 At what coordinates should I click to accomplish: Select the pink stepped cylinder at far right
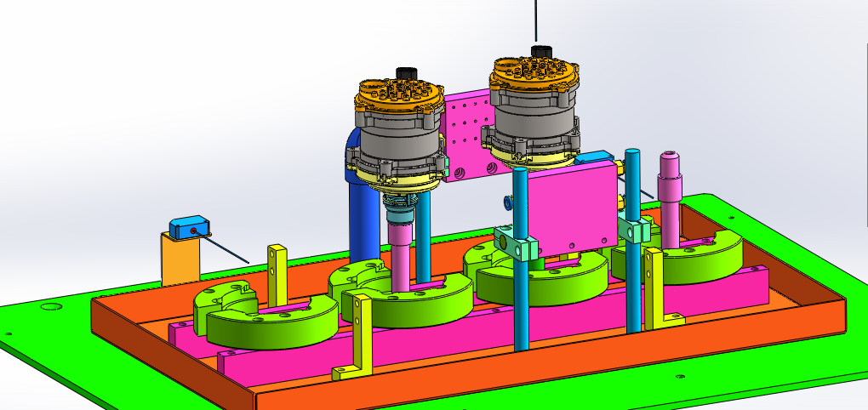pyautogui.click(x=669, y=199)
